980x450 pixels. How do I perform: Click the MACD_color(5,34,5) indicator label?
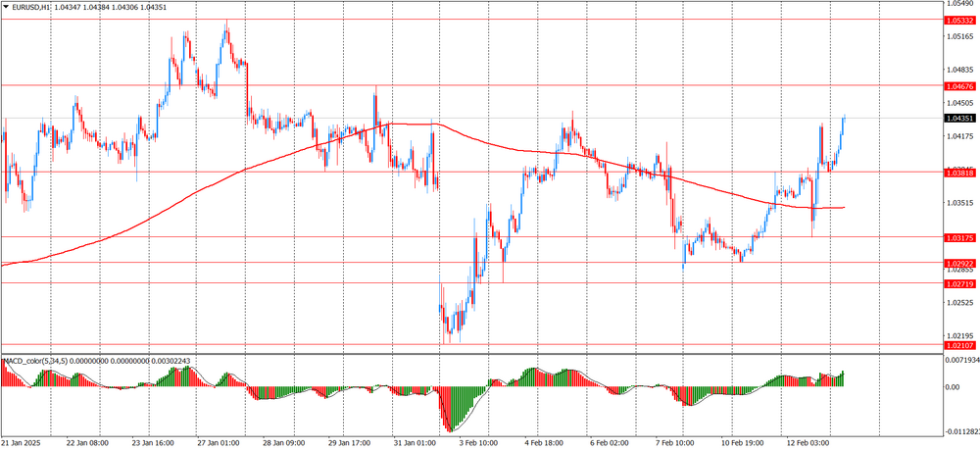click(35, 362)
